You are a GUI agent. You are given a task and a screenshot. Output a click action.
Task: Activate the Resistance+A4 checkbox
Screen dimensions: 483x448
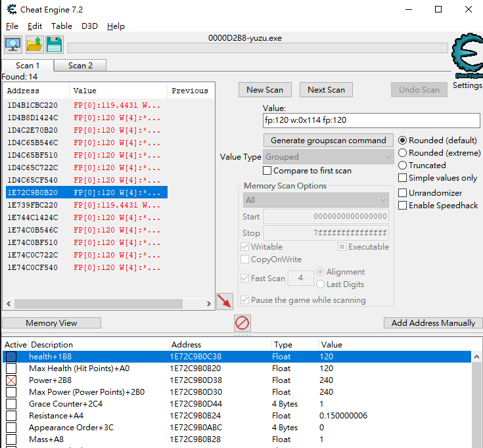pos(11,416)
